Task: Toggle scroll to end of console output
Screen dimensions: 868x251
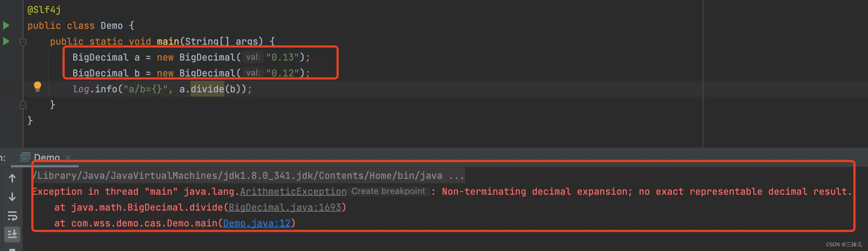Action: pos(12,234)
